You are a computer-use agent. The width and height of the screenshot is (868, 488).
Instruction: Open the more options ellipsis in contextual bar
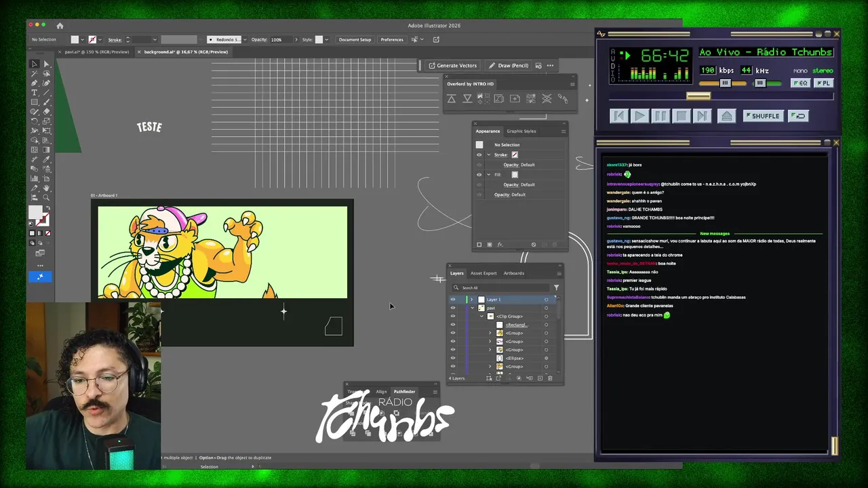coord(550,66)
